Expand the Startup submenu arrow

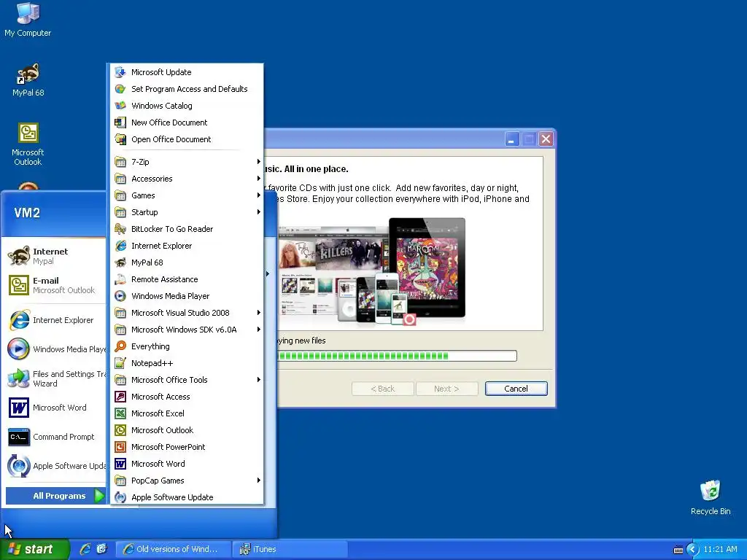[259, 212]
